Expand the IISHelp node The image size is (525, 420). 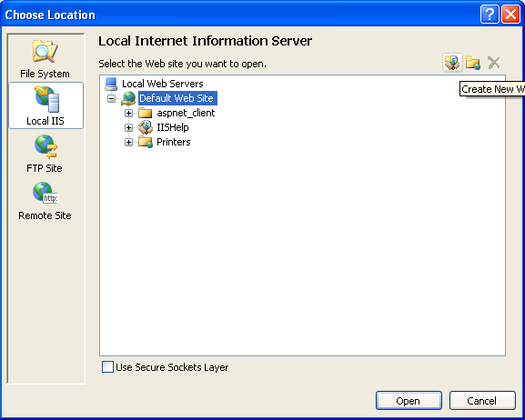(128, 127)
